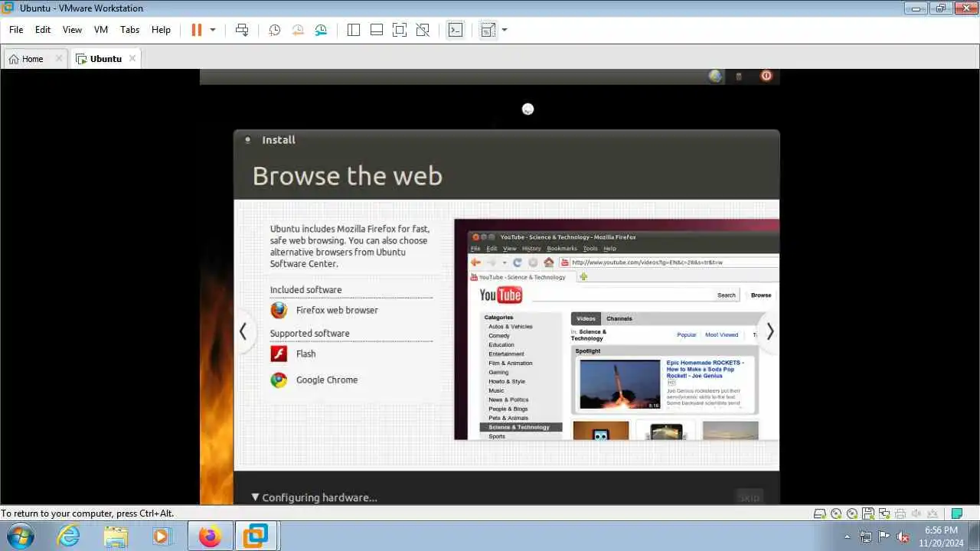Switch to Firefox in the taskbar
980x551 pixels.
[x=210, y=536]
